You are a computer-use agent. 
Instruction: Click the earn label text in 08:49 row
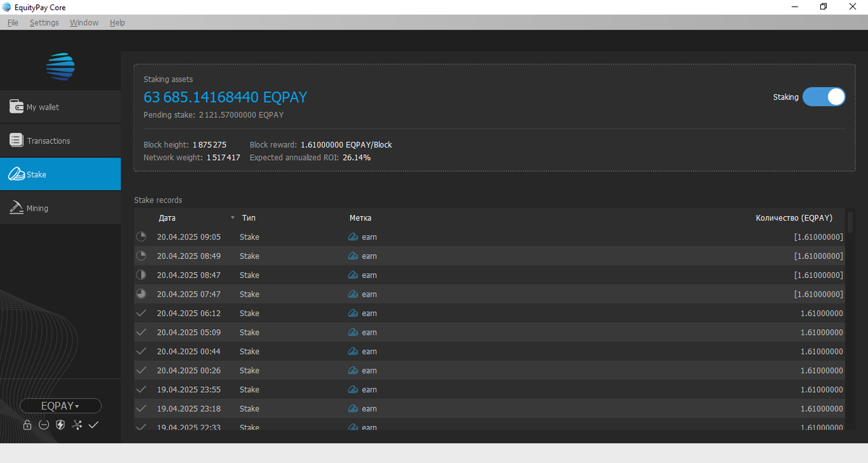click(370, 256)
